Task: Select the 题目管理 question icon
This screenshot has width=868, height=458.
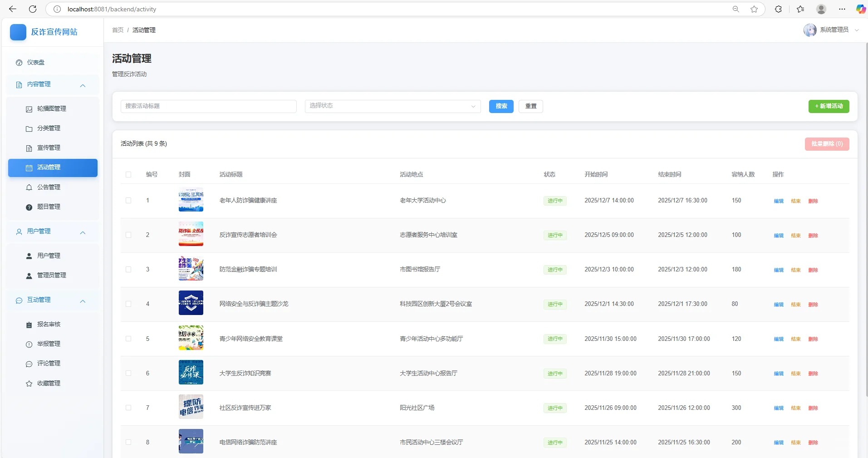Action: coord(29,207)
